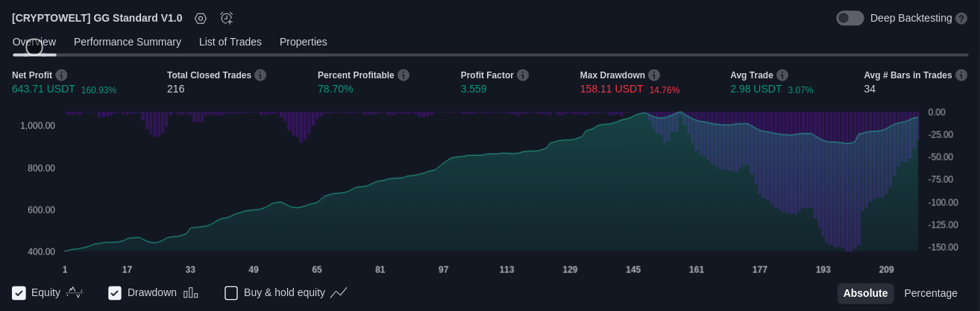Open the List of Trades tab
The image size is (980, 311).
[230, 43]
